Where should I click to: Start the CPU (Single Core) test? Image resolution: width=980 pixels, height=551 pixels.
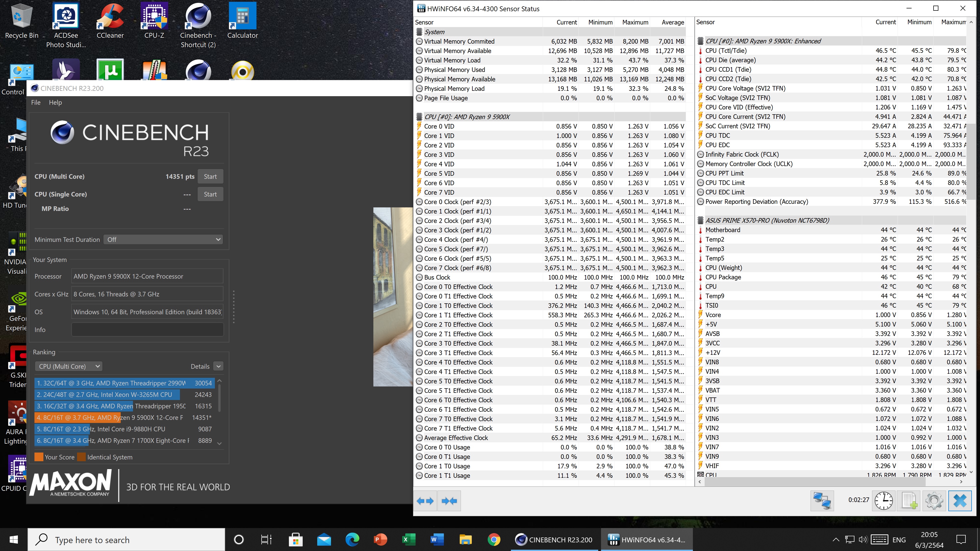click(210, 194)
